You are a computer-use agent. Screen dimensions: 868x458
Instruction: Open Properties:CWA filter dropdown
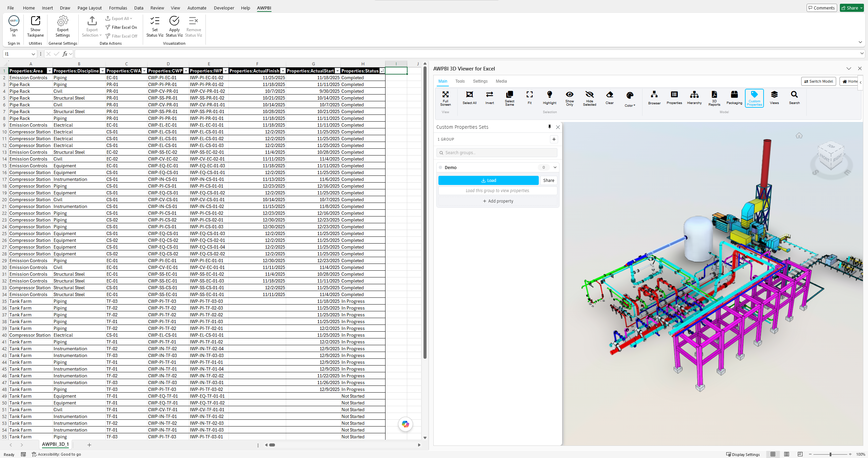pos(144,71)
